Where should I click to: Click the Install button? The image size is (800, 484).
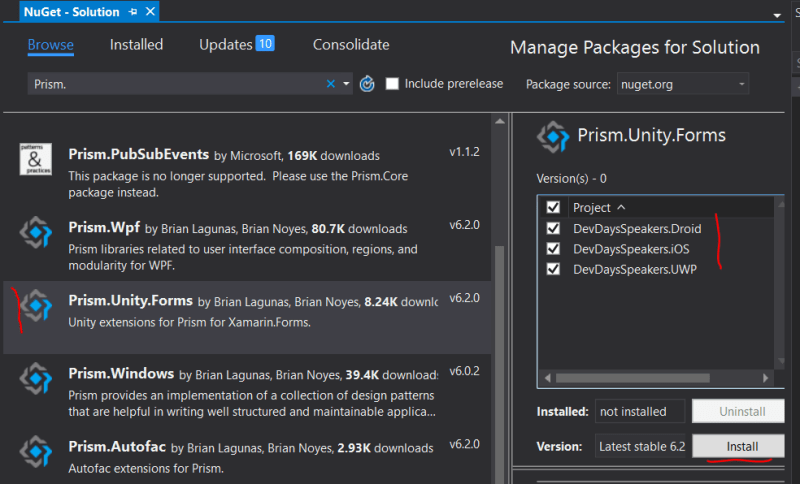click(x=738, y=446)
